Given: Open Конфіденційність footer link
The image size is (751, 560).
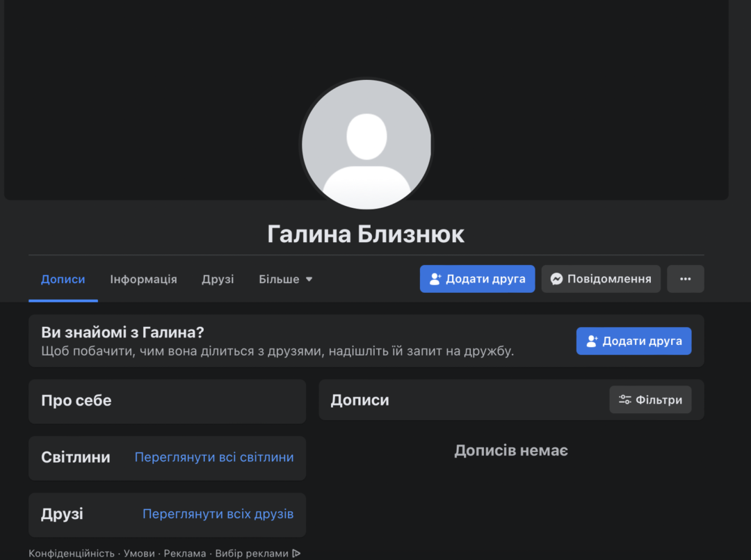Looking at the screenshot, I should [72, 553].
